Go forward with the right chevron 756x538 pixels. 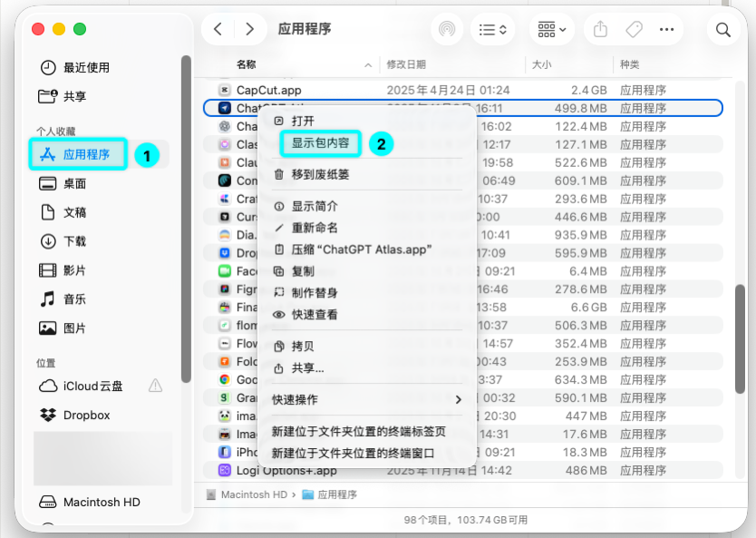tap(249, 29)
